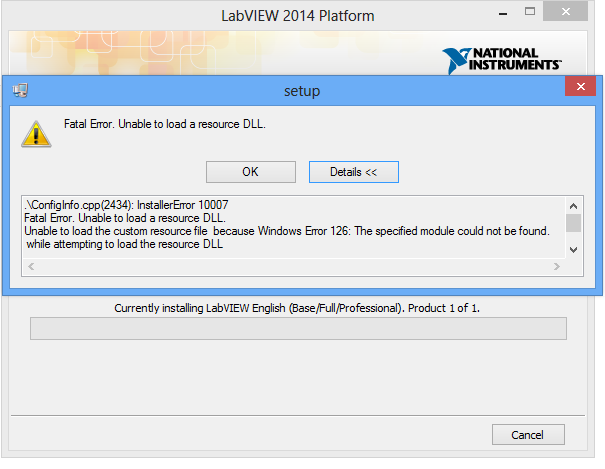Image resolution: width=605 pixels, height=469 pixels.
Task: Click second details line 'Fatal Error. Unable to load'
Action: click(x=125, y=218)
